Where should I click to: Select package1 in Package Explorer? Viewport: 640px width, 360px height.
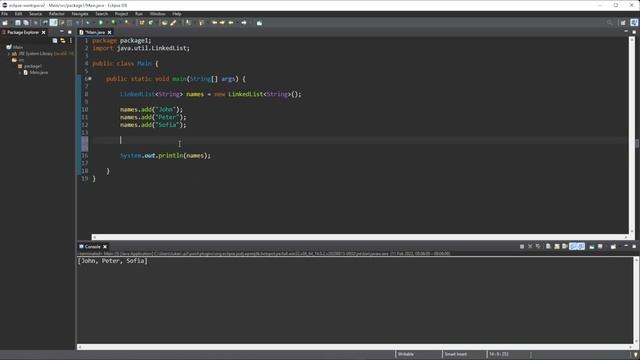[x=29, y=66]
